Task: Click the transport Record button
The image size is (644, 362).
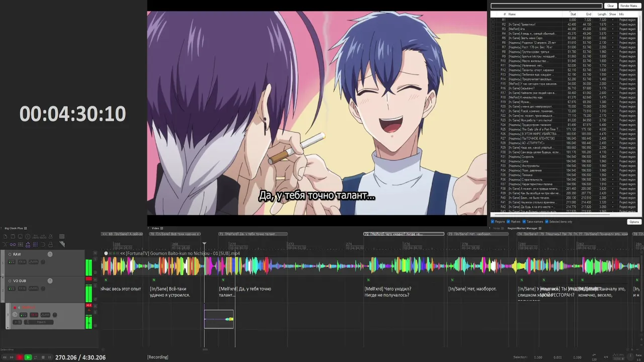Action: click(20, 357)
